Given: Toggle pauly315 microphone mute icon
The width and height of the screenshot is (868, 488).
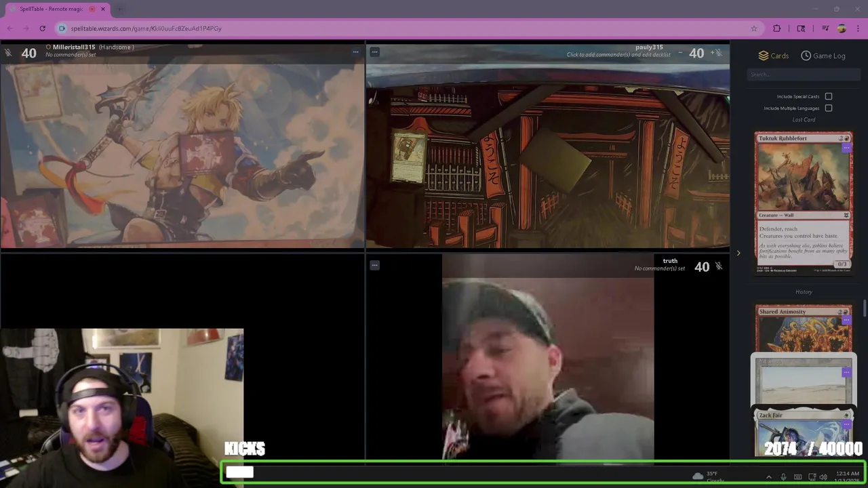Looking at the screenshot, I should click(719, 53).
